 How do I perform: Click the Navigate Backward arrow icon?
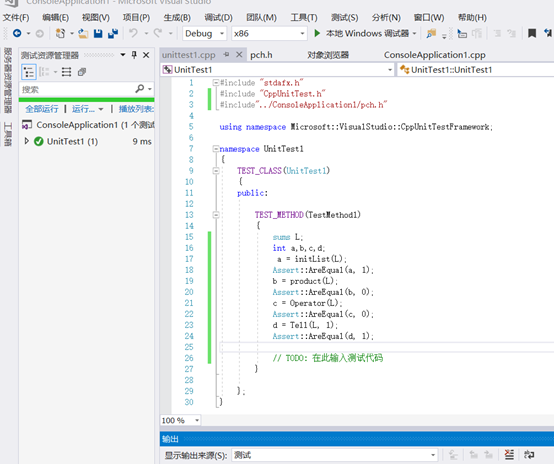[x=17, y=33]
